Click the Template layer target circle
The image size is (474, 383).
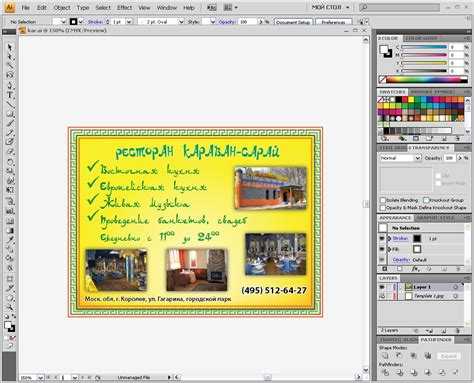point(455,296)
